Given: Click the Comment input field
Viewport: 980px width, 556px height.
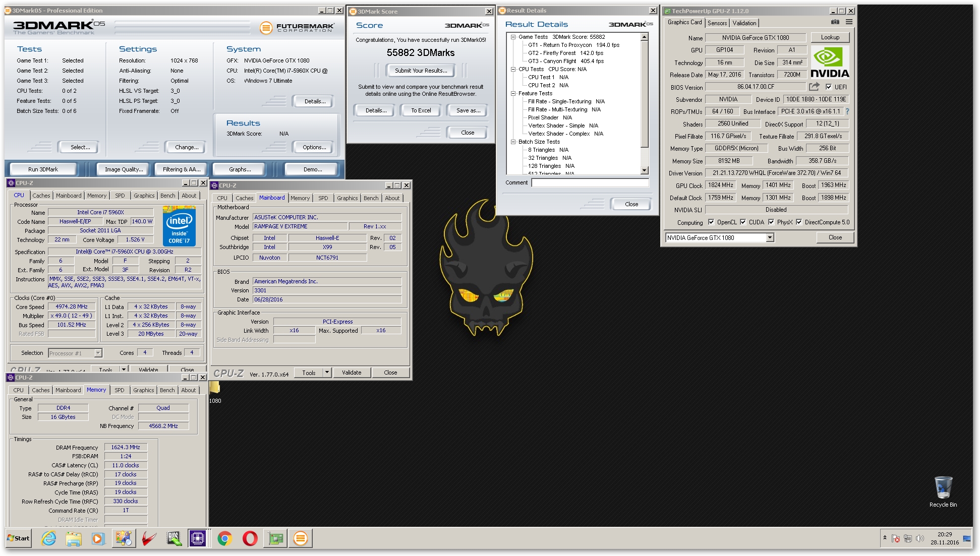Looking at the screenshot, I should pyautogui.click(x=590, y=183).
